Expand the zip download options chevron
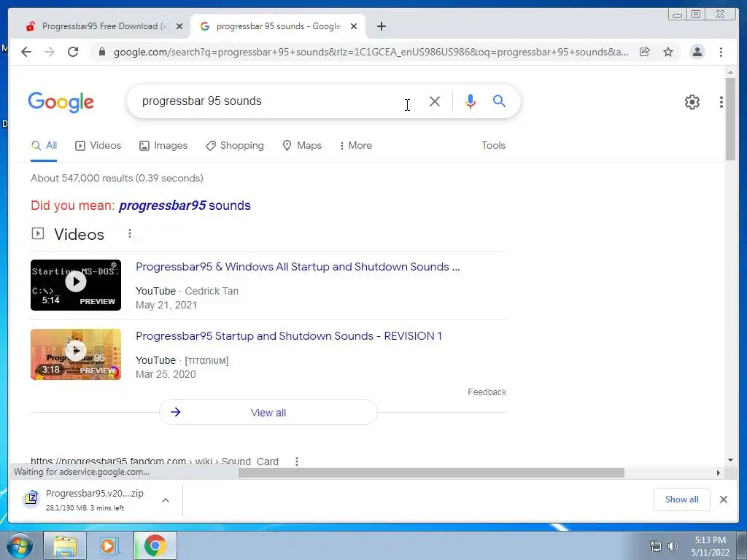This screenshot has height=560, width=747. pyautogui.click(x=166, y=500)
